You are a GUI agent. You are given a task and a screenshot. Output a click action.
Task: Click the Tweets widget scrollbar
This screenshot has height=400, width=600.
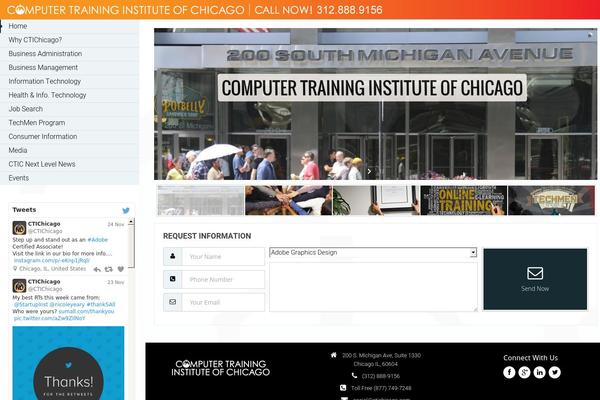131,247
